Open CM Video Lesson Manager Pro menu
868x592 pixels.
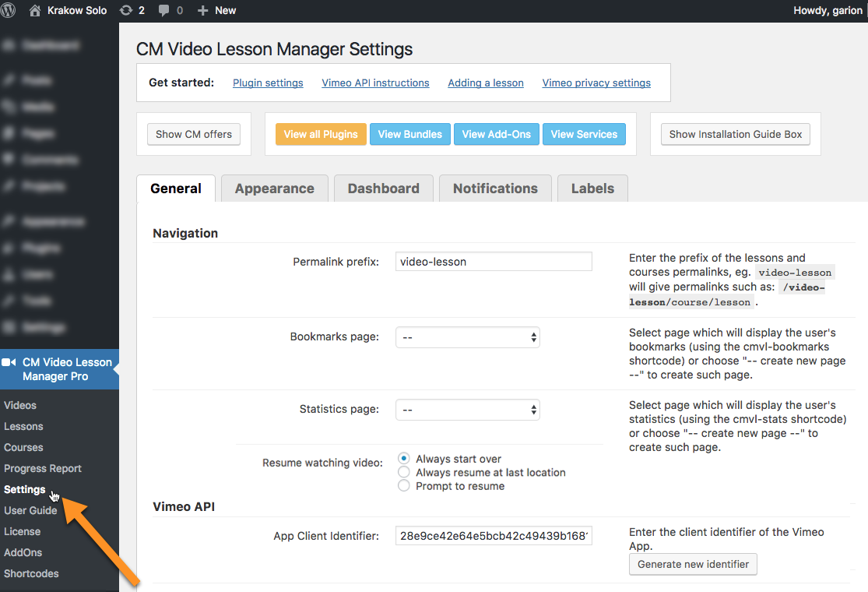coord(59,369)
